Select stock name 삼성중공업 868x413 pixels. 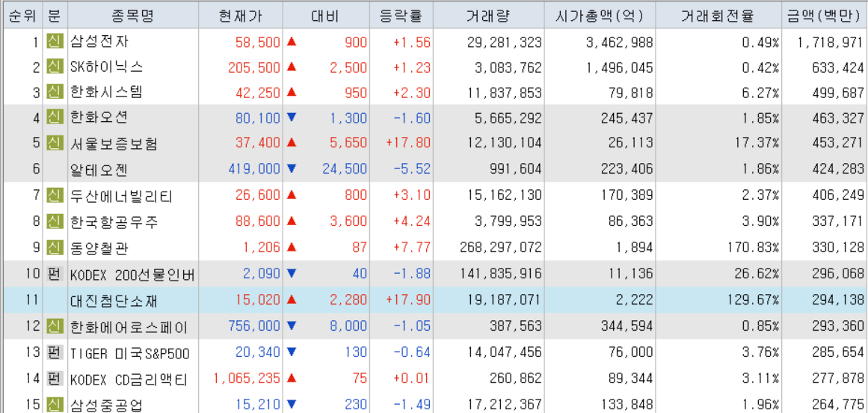click(x=106, y=406)
